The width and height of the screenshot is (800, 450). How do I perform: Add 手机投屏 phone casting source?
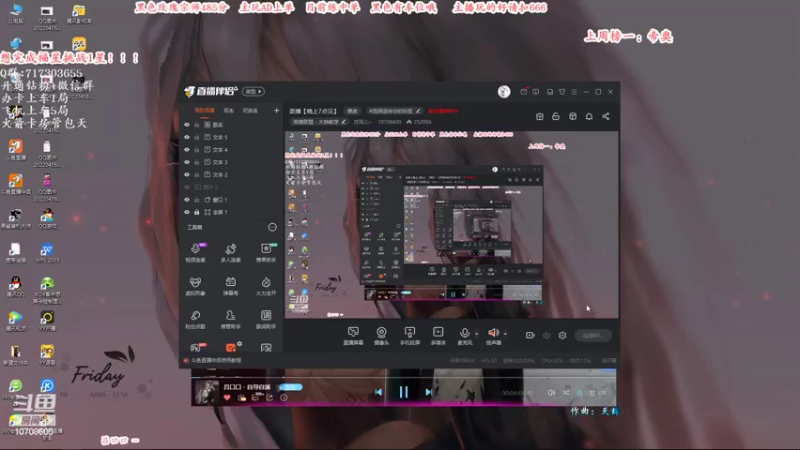click(x=410, y=336)
